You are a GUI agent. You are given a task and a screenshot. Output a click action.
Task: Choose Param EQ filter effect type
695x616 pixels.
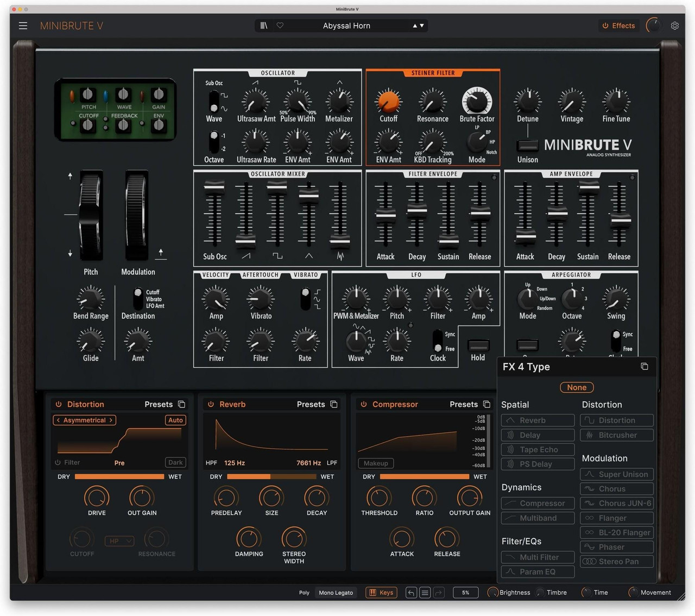pyautogui.click(x=538, y=571)
